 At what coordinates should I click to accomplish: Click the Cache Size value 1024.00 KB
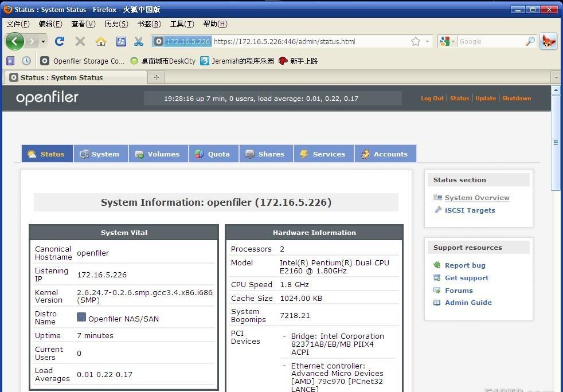point(301,299)
